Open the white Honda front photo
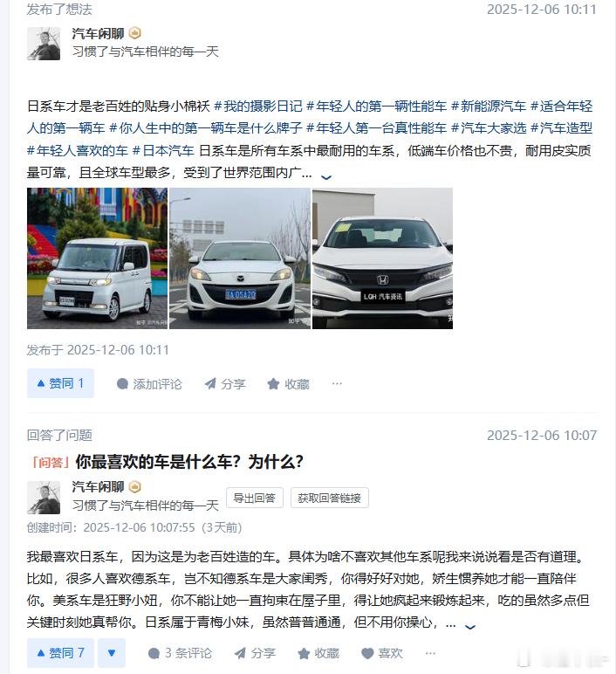The height and width of the screenshot is (674, 616). tap(382, 258)
